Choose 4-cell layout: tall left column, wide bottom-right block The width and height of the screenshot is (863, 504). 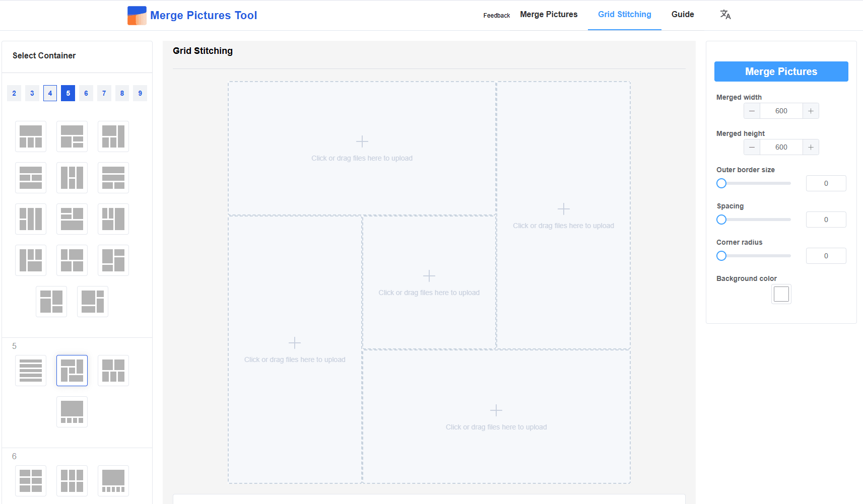pyautogui.click(x=31, y=260)
